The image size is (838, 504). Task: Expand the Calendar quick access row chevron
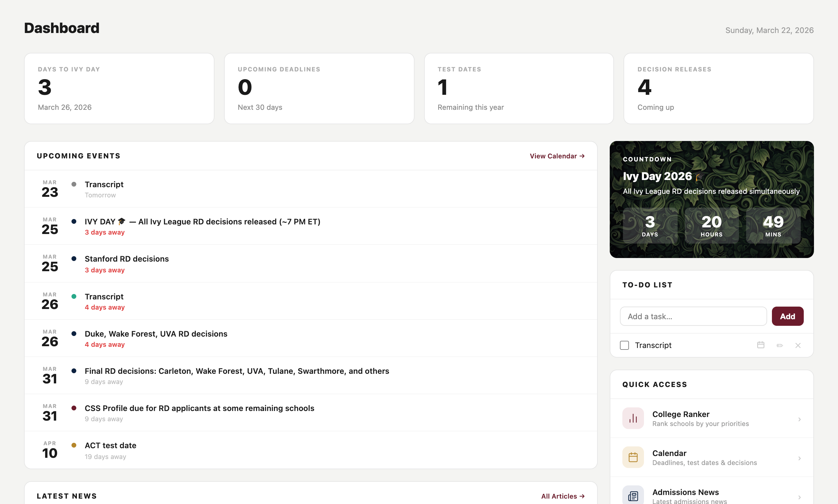(799, 458)
